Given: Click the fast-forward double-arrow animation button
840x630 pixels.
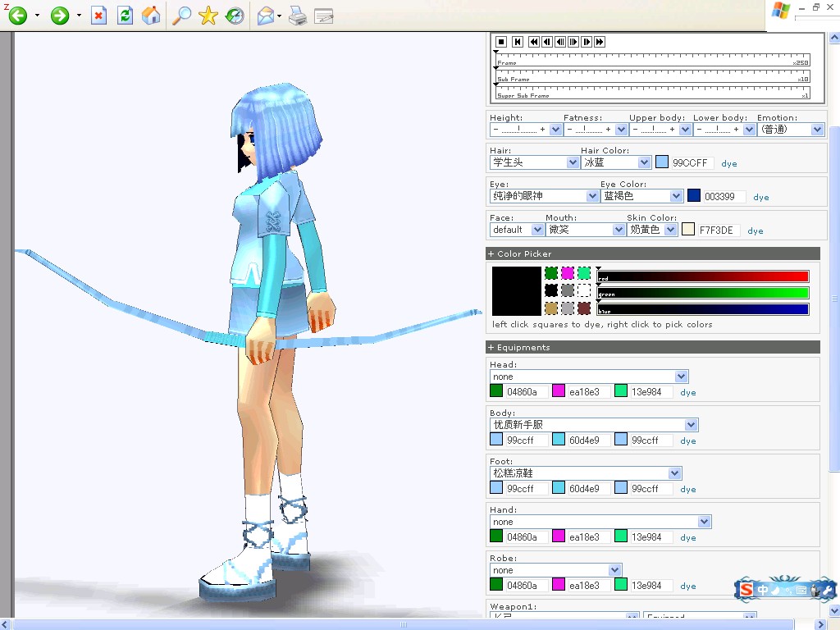Looking at the screenshot, I should click(x=600, y=42).
